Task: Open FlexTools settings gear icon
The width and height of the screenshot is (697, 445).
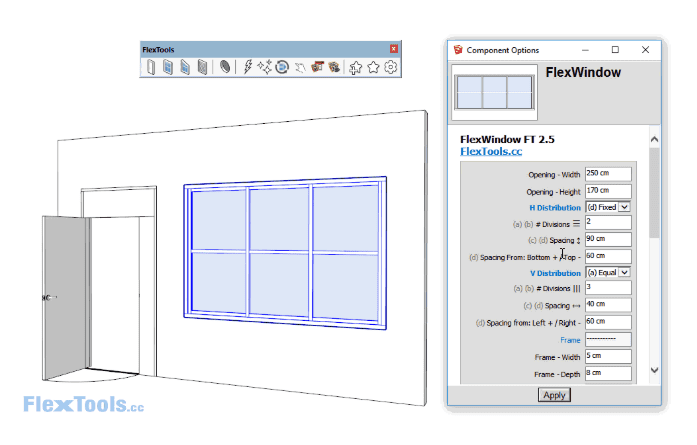Action: tap(391, 68)
